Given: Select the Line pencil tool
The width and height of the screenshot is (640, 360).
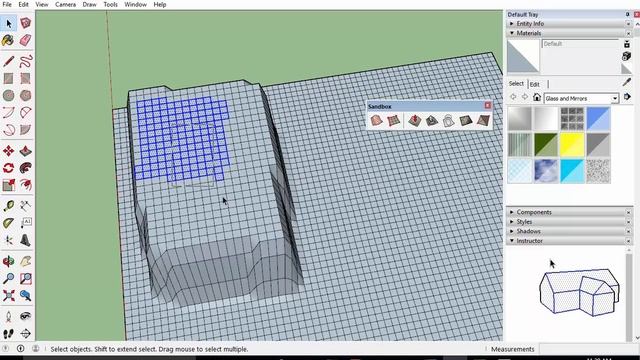Looking at the screenshot, I should click(x=9, y=61).
